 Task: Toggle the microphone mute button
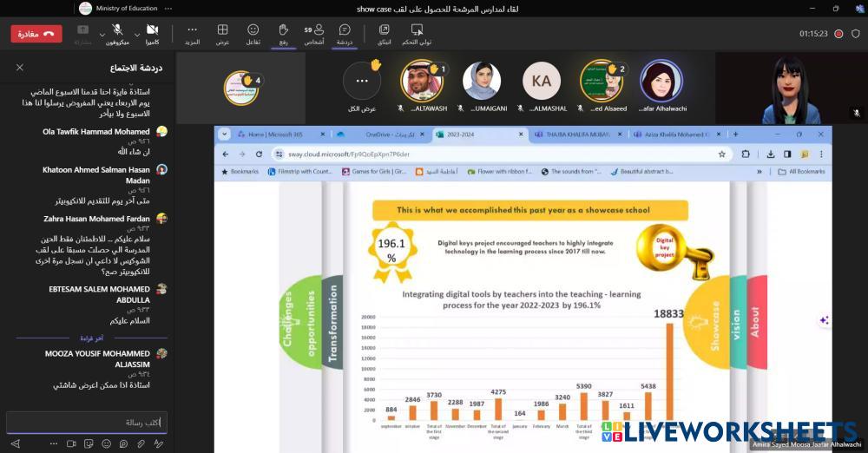click(116, 30)
